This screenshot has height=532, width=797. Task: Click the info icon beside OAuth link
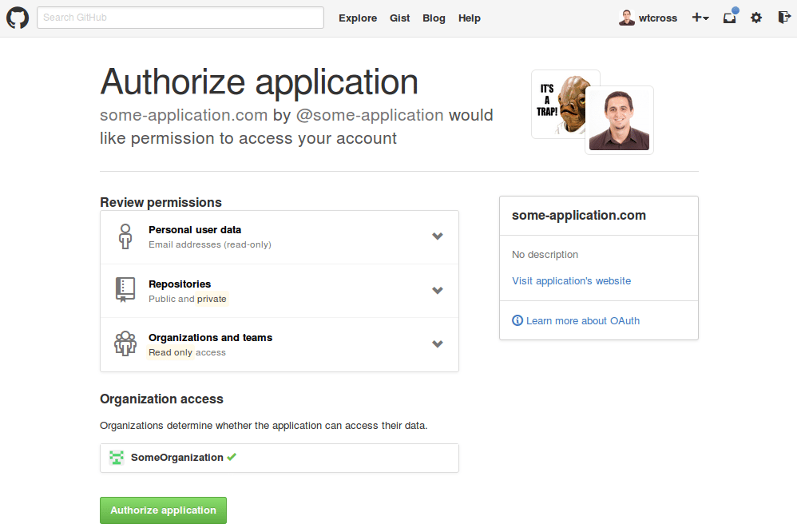(x=517, y=320)
